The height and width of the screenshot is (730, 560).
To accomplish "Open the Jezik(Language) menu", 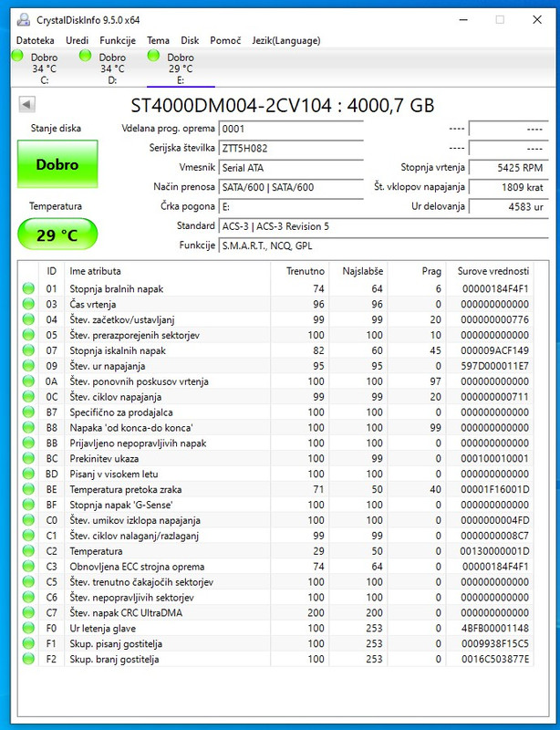I will (x=286, y=40).
